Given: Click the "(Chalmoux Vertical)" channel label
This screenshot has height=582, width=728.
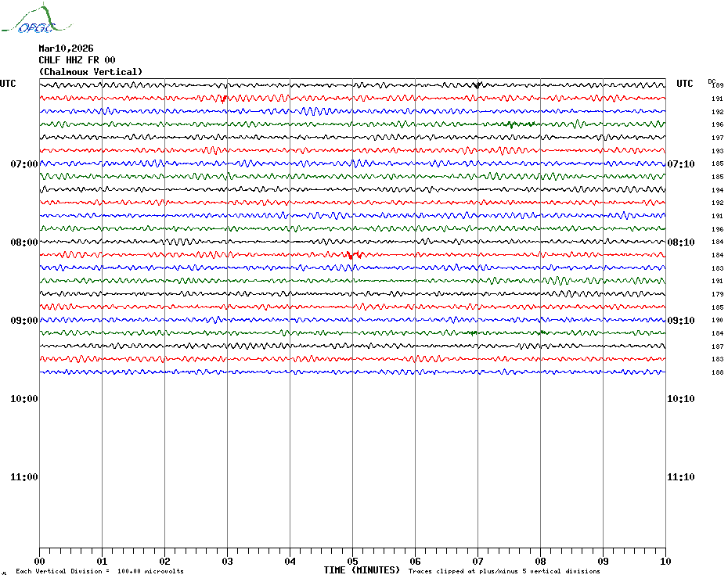Looking at the screenshot, I should (91, 72).
